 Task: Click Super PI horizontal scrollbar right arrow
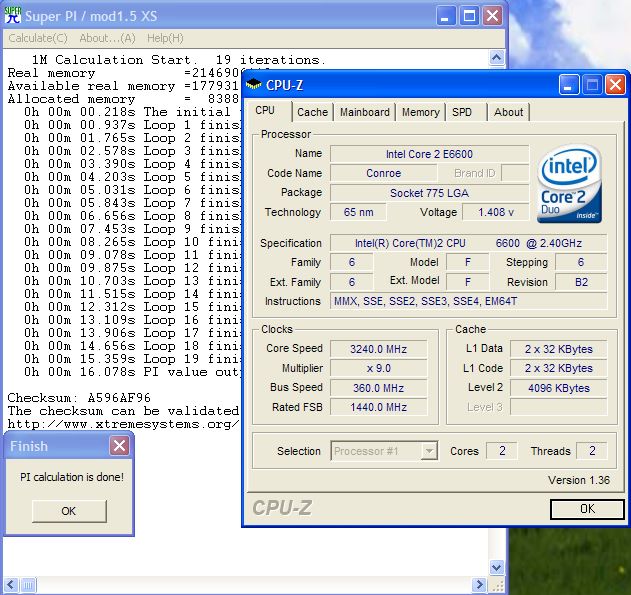point(479,584)
